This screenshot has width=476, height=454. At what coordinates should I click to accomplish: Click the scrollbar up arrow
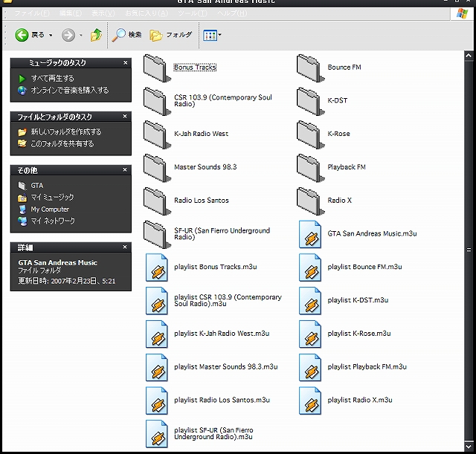(x=469, y=56)
